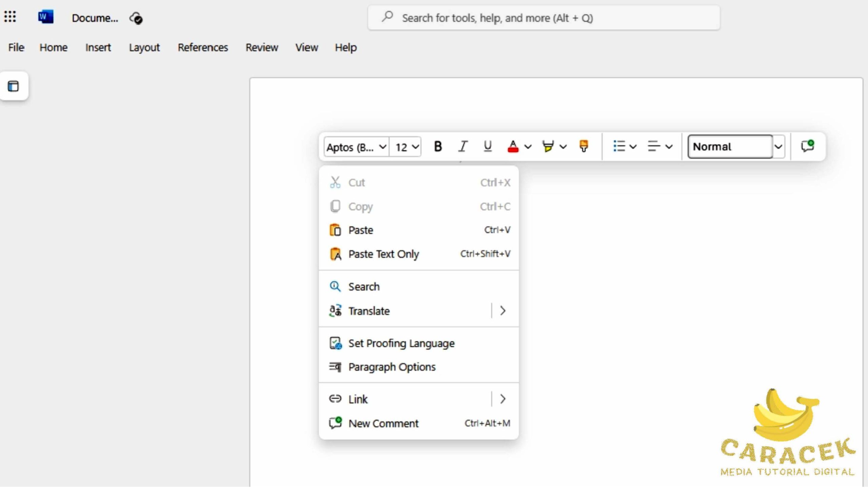The height and width of the screenshot is (488, 868).
Task: Click the Format Painter brush icon
Action: pos(584,146)
